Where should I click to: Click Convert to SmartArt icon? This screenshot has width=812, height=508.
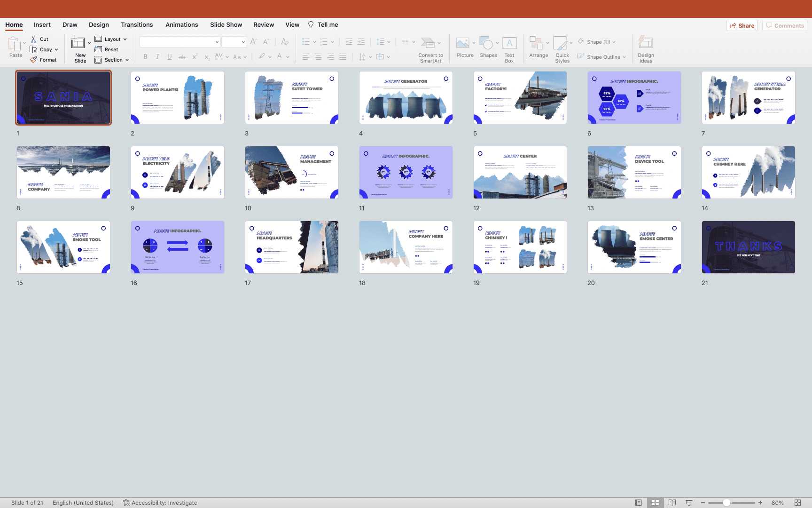(428, 43)
